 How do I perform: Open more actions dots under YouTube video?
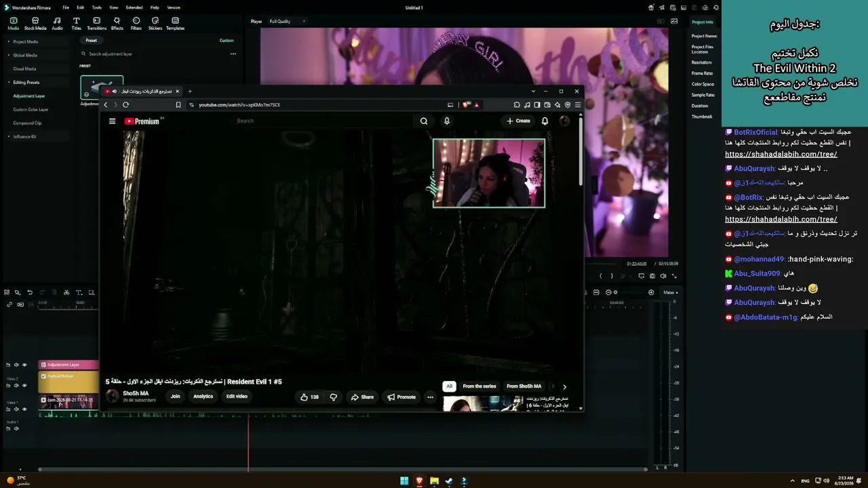pyautogui.click(x=430, y=397)
